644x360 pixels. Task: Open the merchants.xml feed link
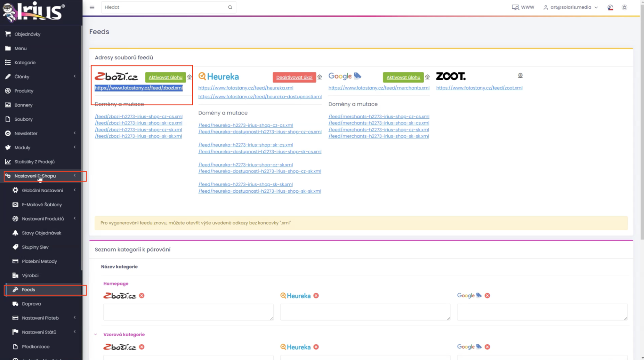(379, 88)
